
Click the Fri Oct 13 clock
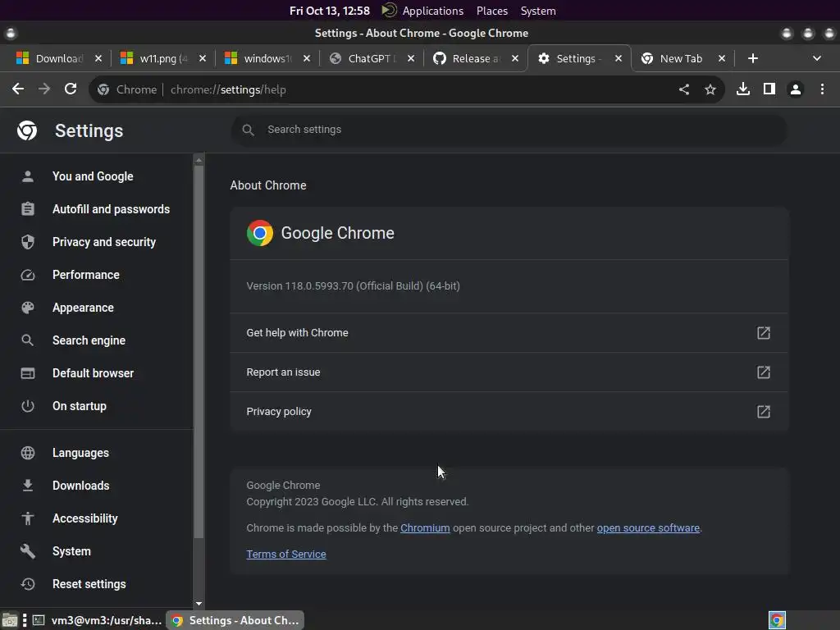click(330, 11)
